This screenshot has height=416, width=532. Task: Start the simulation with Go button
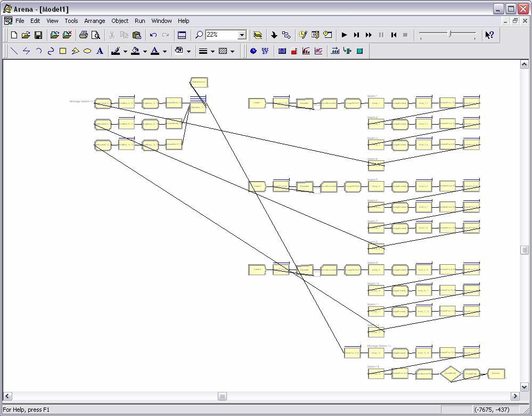pos(344,35)
